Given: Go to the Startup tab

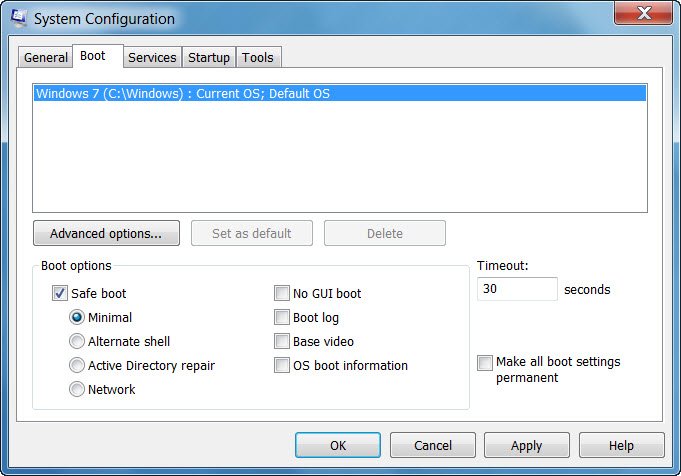Looking at the screenshot, I should 209,58.
